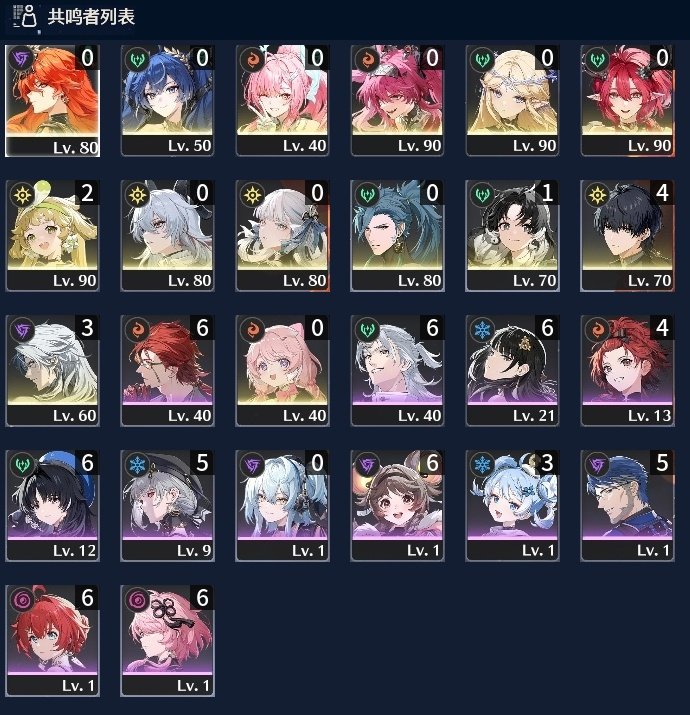Select the orange-haired Lv. 80 resonator card
Viewport: 690px width, 715px height.
tap(52, 101)
